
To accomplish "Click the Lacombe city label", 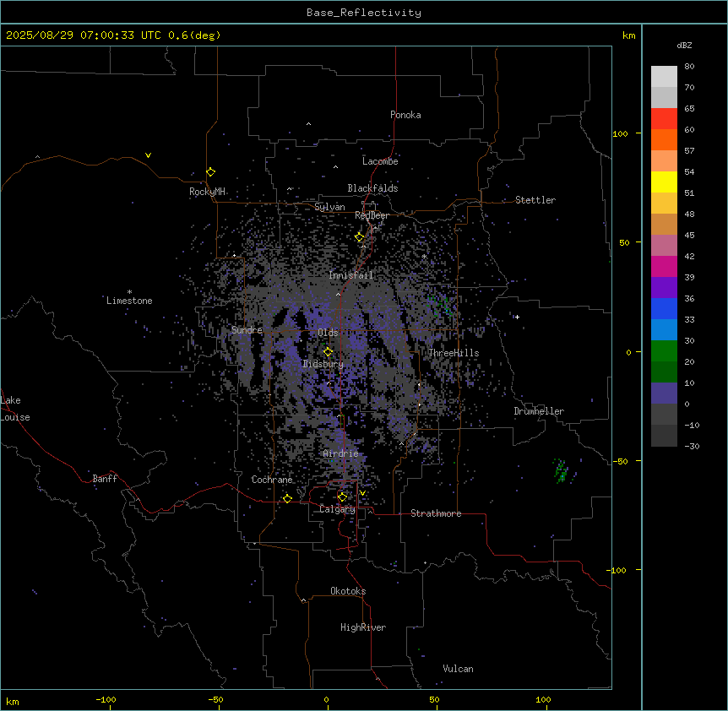I will click(380, 161).
